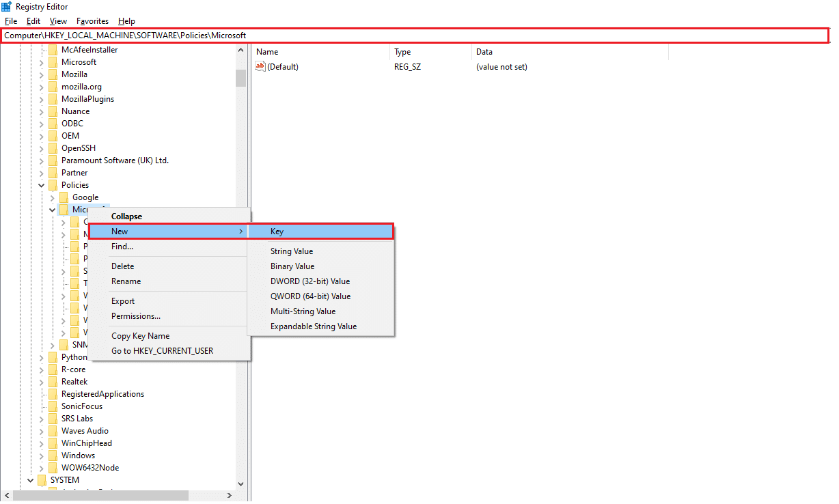This screenshot has width=839, height=504.
Task: Select the SYSTEM hive folder icon
Action: point(42,480)
